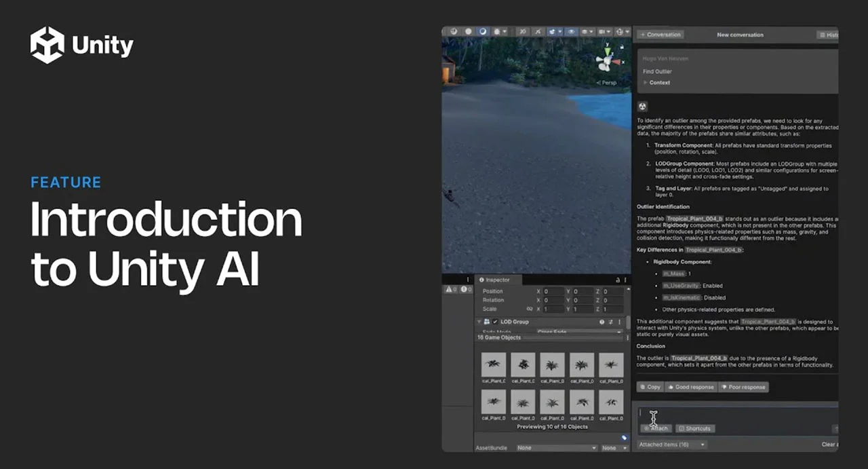868x469 pixels.
Task: Select the Inspector tab
Action: 494,280
